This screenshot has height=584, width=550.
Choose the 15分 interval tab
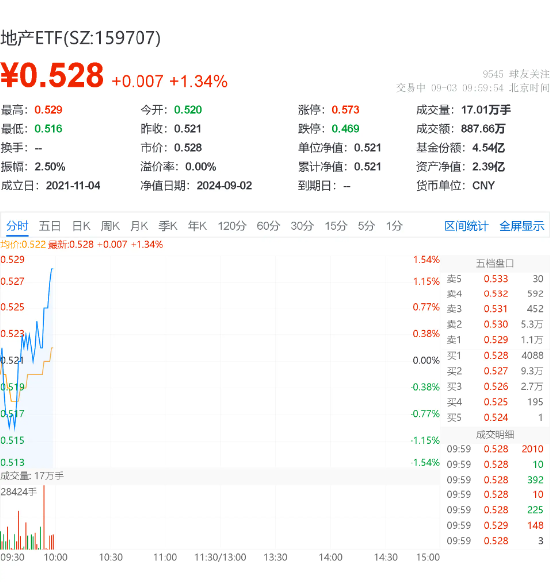click(336, 226)
